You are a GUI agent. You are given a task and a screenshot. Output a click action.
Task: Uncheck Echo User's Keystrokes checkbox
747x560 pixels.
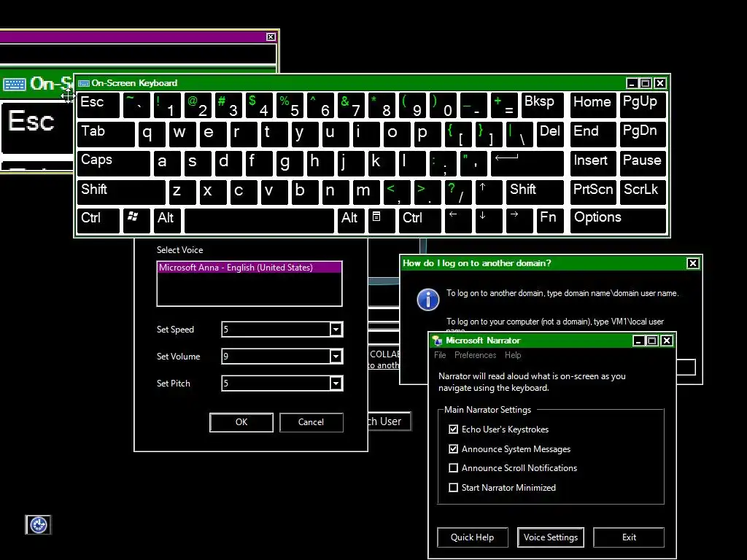coord(453,429)
